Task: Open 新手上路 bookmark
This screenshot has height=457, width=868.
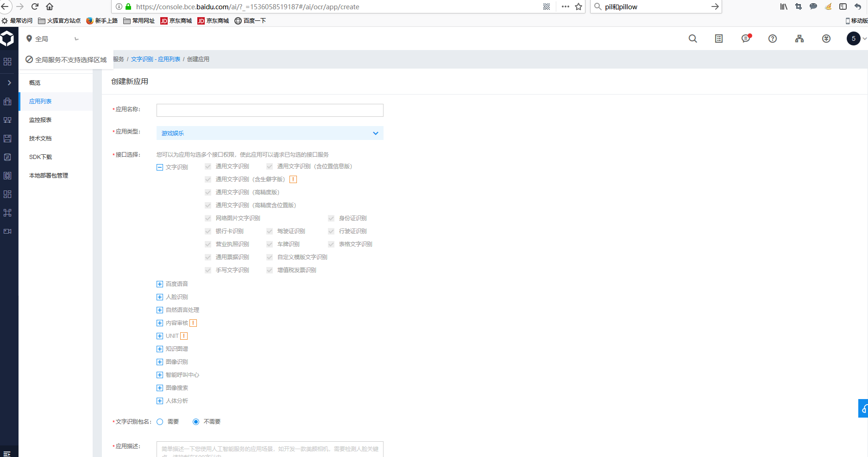Action: pos(102,21)
